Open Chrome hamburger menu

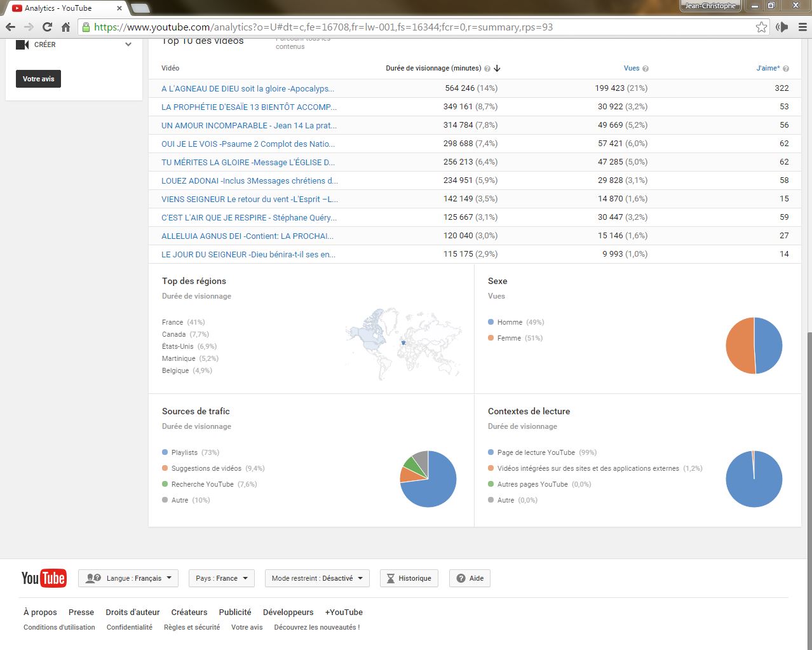click(802, 27)
